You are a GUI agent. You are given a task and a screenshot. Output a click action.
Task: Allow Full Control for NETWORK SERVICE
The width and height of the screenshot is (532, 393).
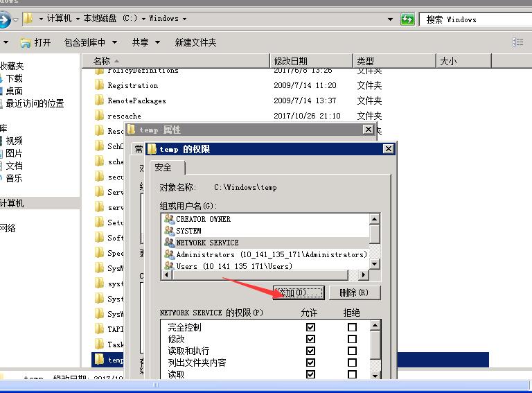coord(310,327)
